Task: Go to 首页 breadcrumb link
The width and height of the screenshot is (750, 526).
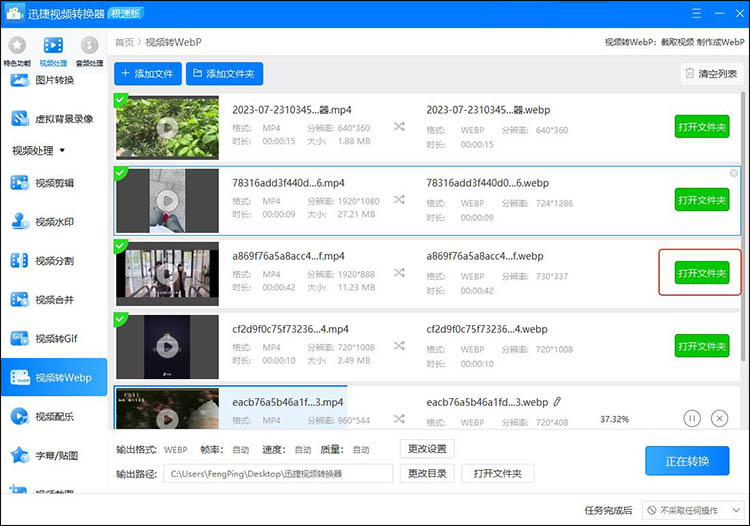Action: (124, 42)
